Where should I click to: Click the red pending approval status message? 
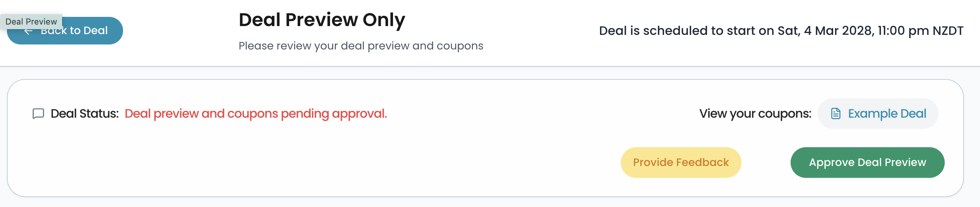(x=256, y=113)
